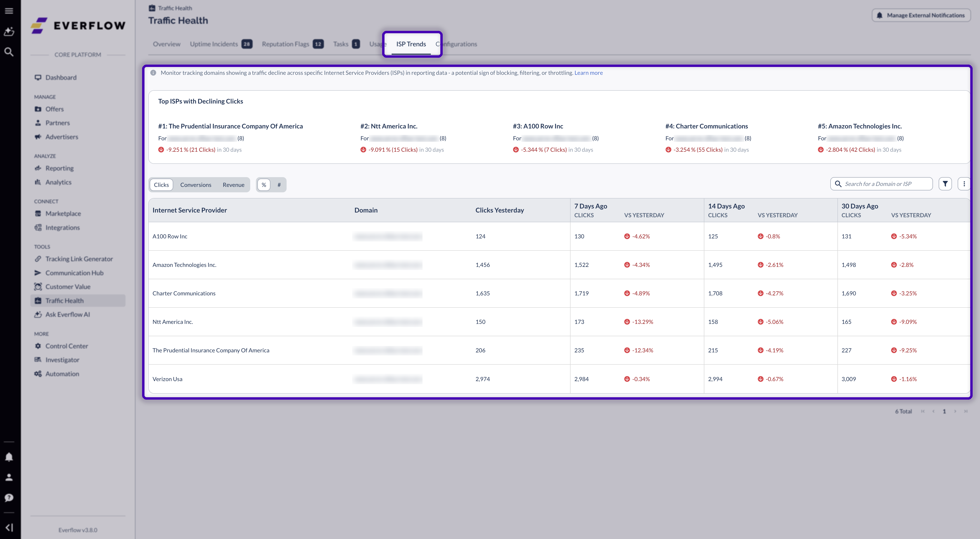Open the user profile icon
The width and height of the screenshot is (980, 539).
9,477
